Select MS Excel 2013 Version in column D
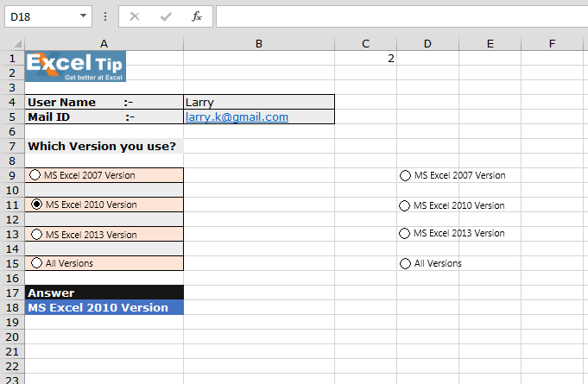 point(404,233)
